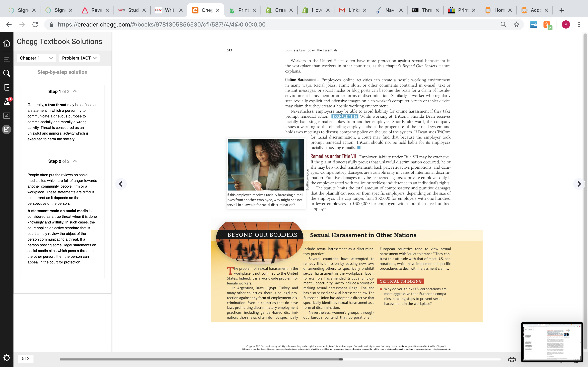
Task: Click the page number 512 field
Action: tap(26, 358)
